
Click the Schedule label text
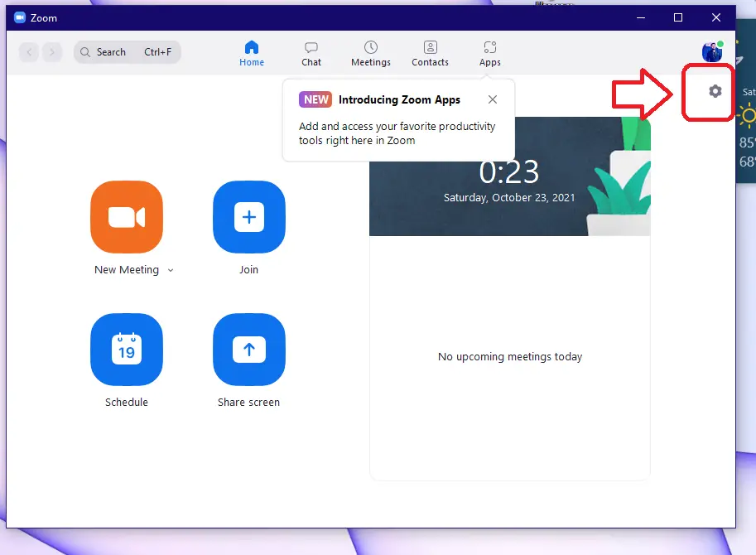(x=127, y=402)
